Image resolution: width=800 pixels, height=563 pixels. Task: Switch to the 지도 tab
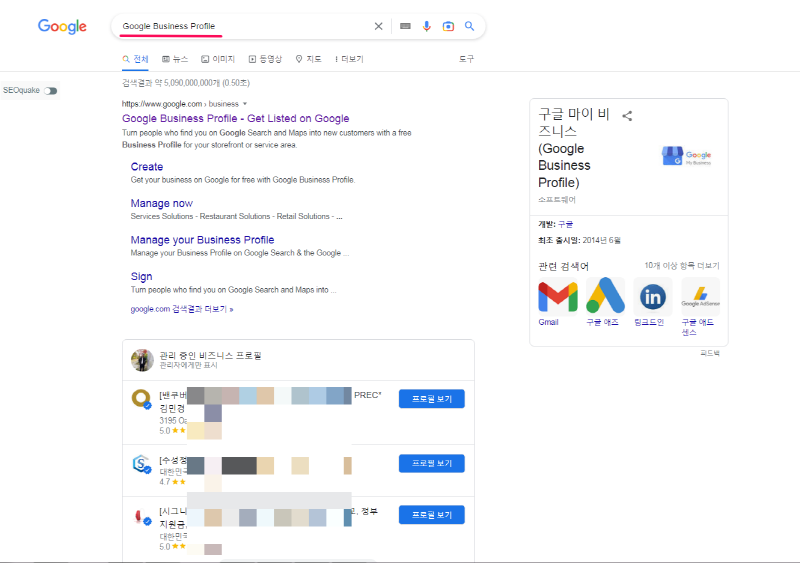pos(309,59)
